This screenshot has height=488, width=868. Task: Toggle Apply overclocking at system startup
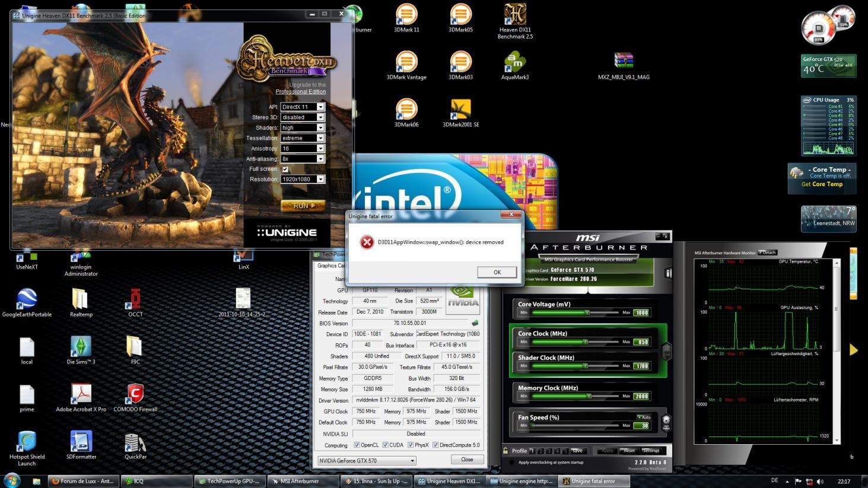coord(512,463)
